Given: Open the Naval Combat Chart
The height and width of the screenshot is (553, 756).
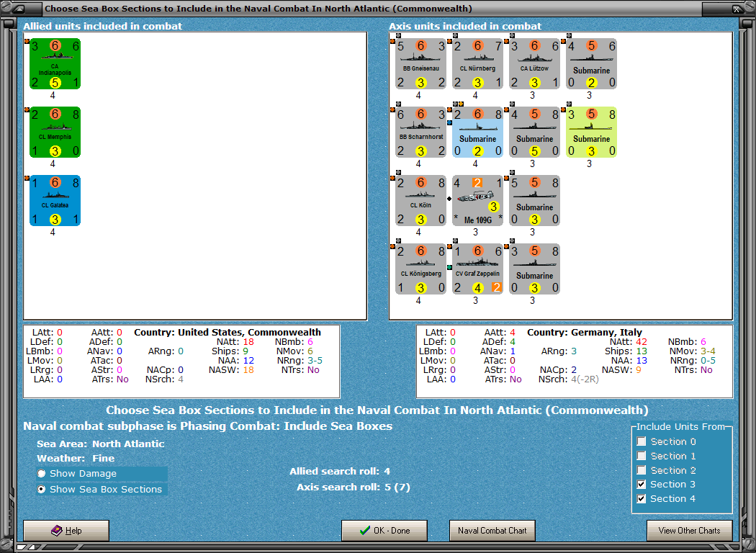Looking at the screenshot, I should click(492, 531).
